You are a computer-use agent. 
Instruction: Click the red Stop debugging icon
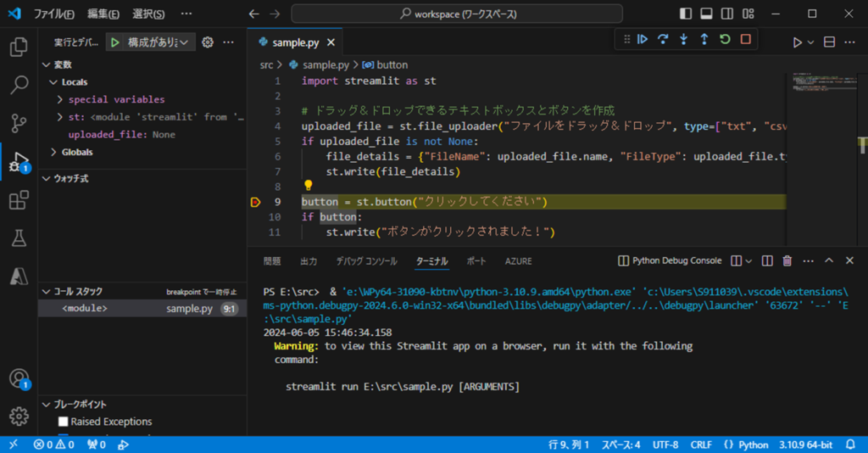tap(745, 39)
